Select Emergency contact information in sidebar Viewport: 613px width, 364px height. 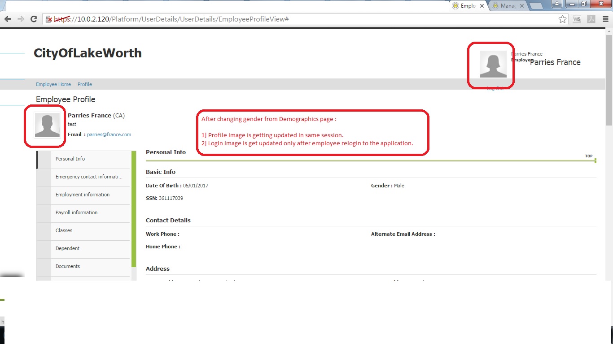point(88,177)
